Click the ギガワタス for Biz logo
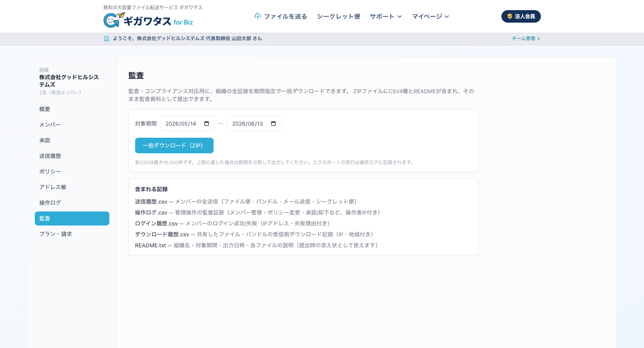The image size is (644, 348). pos(148,20)
